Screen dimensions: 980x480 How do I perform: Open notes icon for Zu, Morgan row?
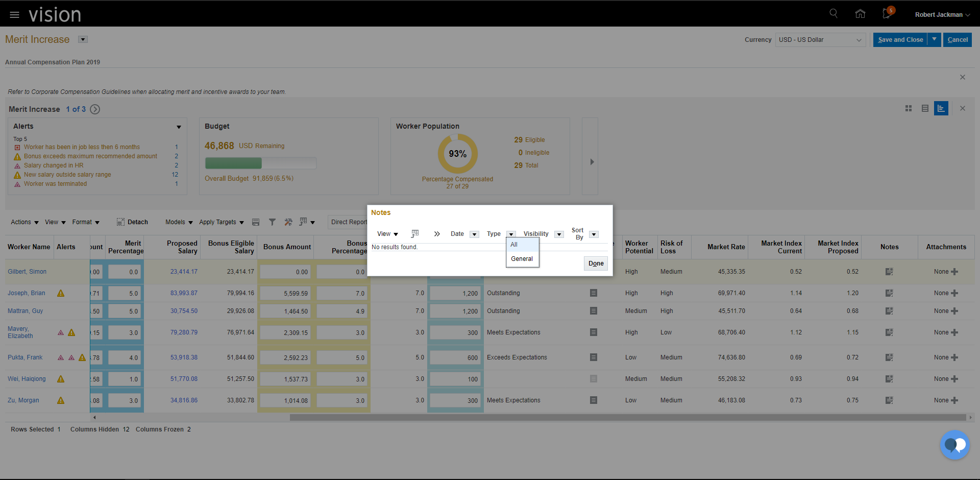click(x=889, y=400)
